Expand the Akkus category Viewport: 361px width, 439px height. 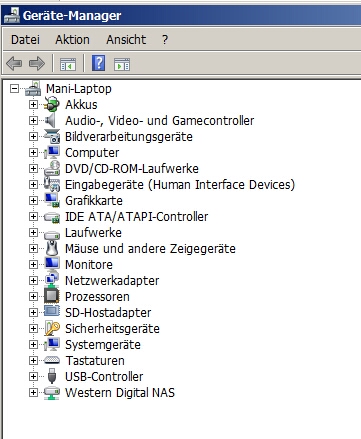tap(33, 105)
